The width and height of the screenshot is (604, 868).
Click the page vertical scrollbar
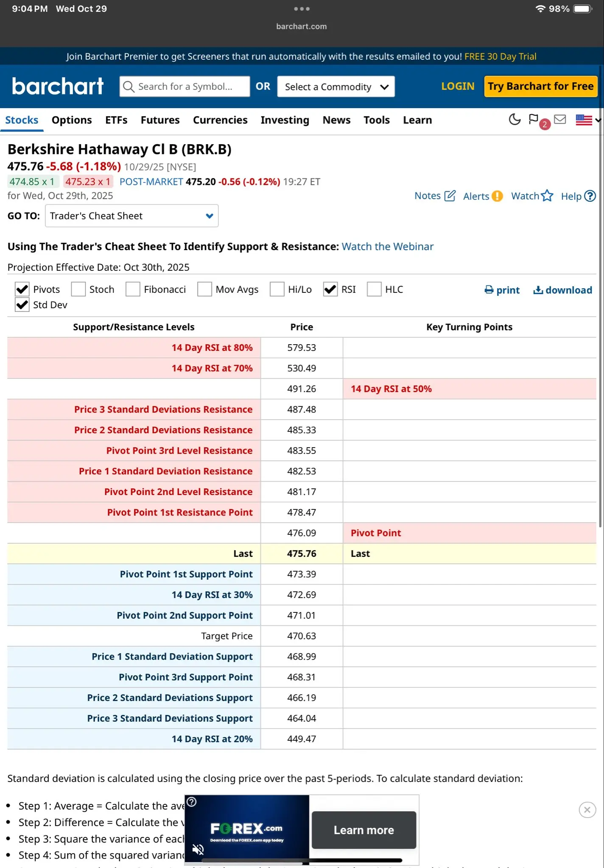click(601, 297)
